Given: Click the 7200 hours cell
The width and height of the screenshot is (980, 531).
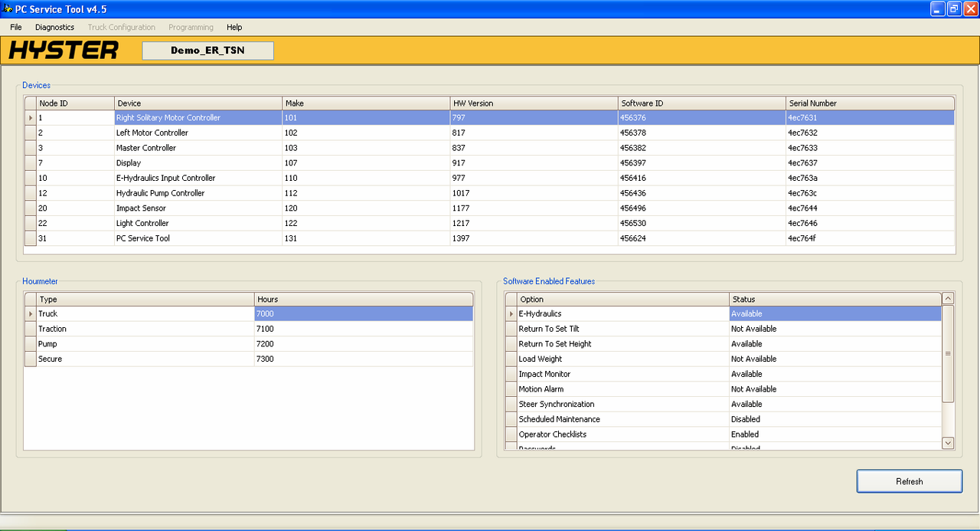Looking at the screenshot, I should (x=364, y=344).
